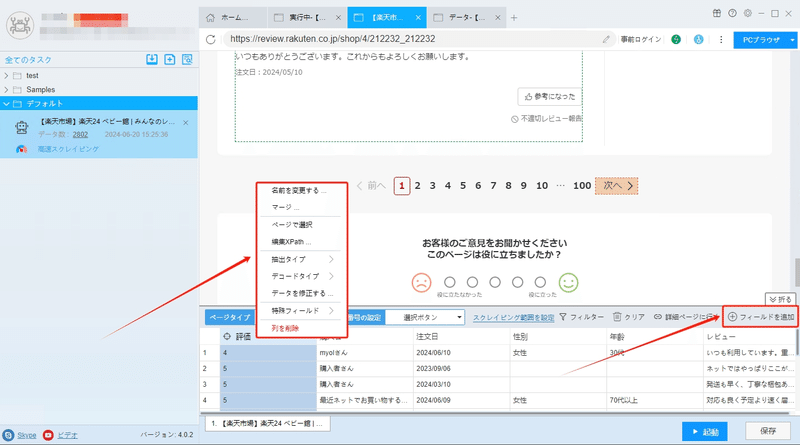The height and width of the screenshot is (445, 800).
Task: Click the green lightning circular icon
Action: (x=676, y=39)
